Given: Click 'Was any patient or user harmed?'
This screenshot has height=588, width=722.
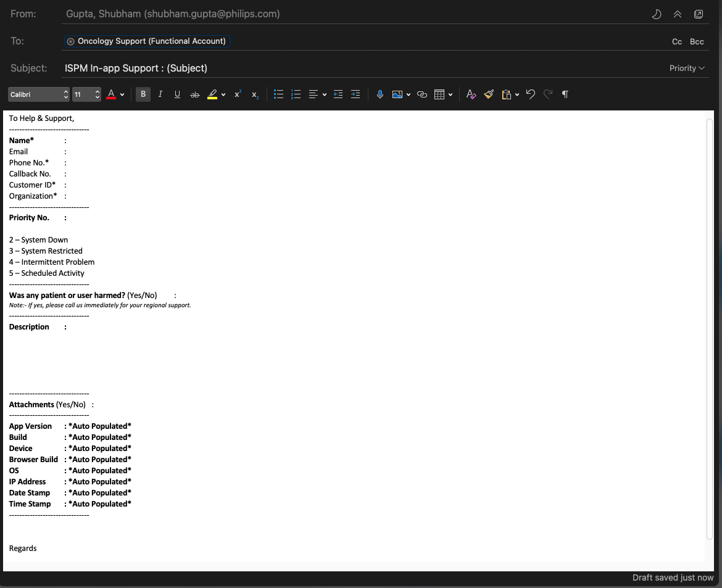Looking at the screenshot, I should [x=67, y=295].
